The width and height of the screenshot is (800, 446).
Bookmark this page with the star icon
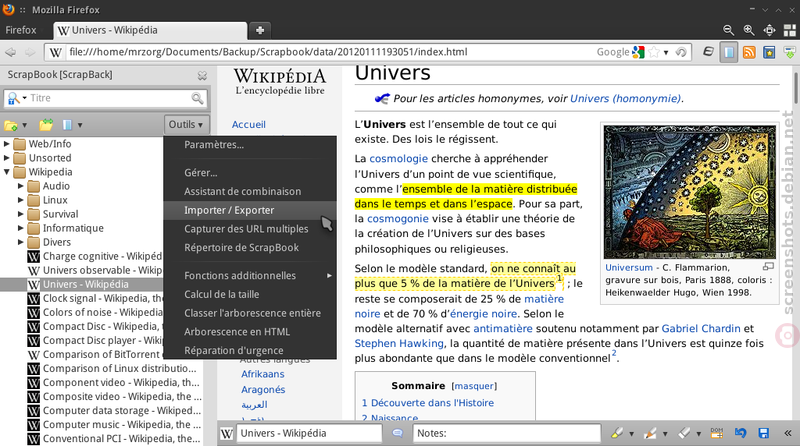tap(654, 52)
